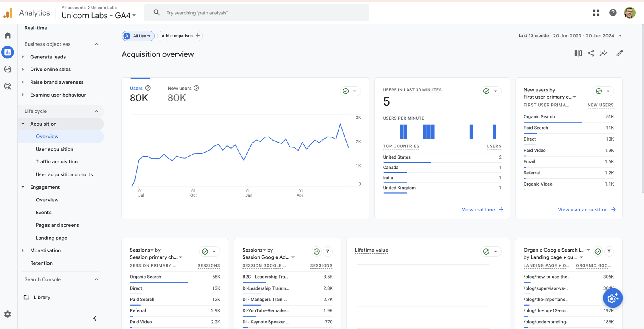The width and height of the screenshot is (644, 329).
Task: Expand the Monetisation tree item
Action: 23,250
